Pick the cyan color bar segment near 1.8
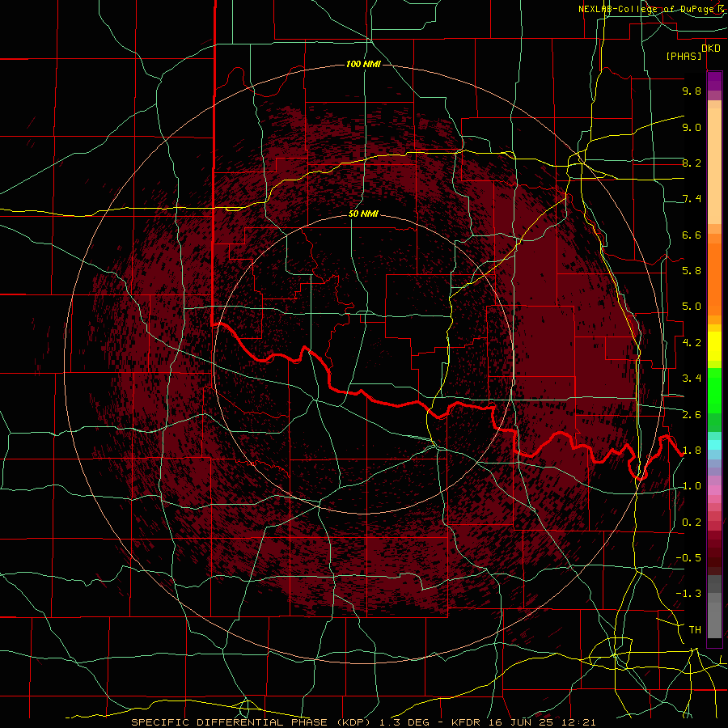Image resolution: width=728 pixels, height=728 pixels. pyautogui.click(x=714, y=445)
